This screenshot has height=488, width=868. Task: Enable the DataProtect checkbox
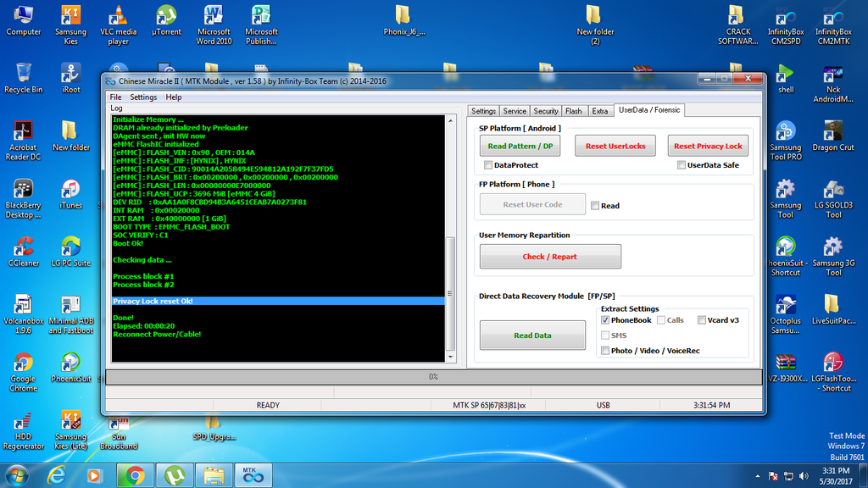point(488,165)
